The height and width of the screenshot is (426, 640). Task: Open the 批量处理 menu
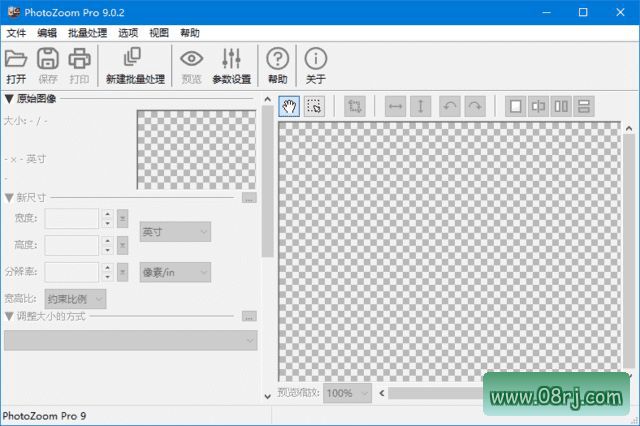click(87, 33)
